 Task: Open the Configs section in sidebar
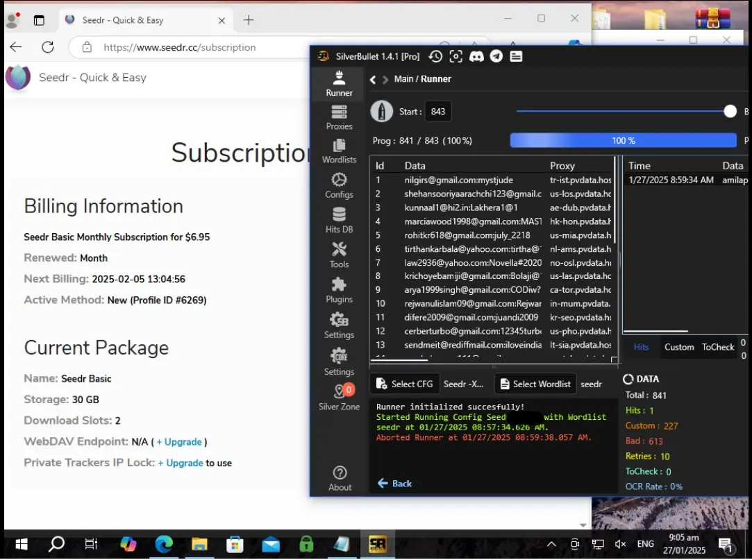[x=339, y=186]
